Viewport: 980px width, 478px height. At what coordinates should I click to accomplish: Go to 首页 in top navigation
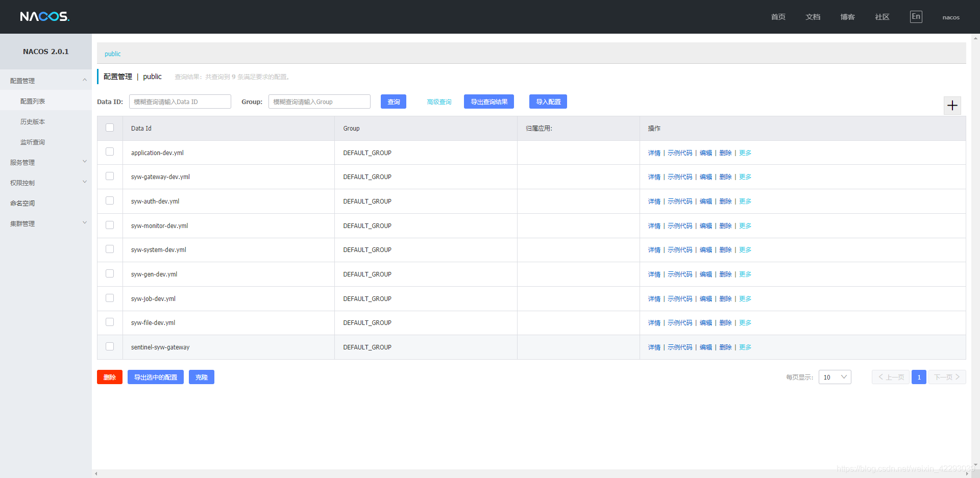click(778, 17)
